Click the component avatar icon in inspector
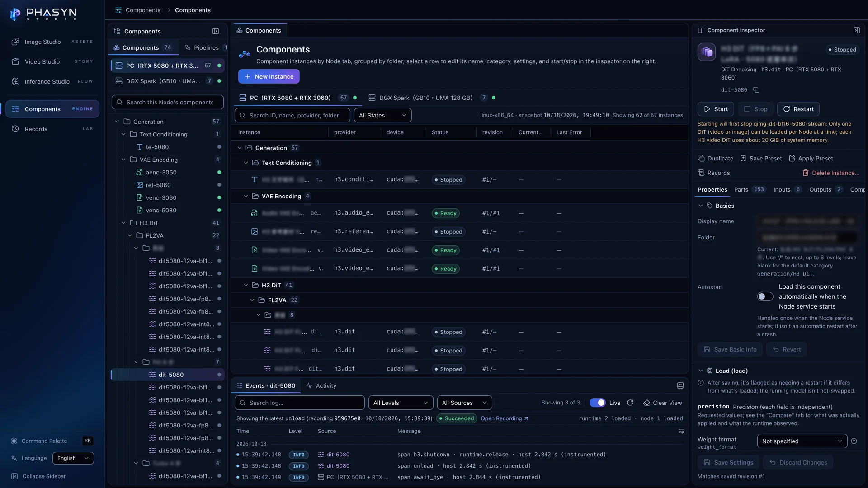The image size is (868, 488). click(707, 52)
